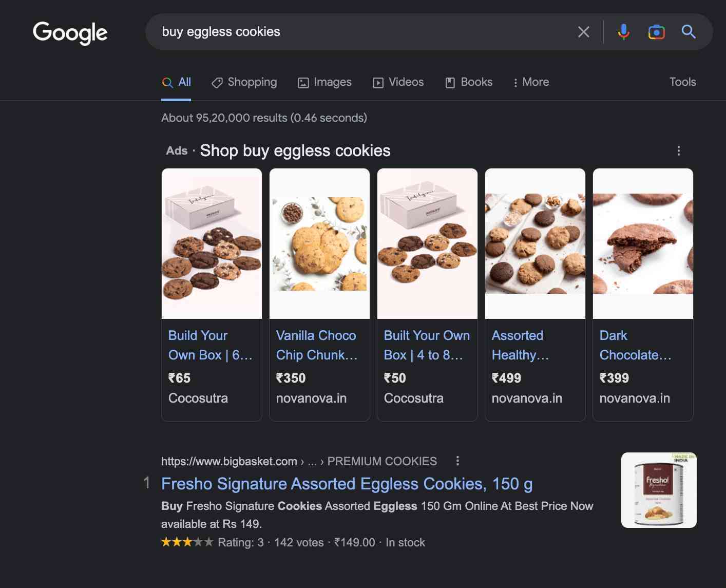Open the three-dot menu beside the Ads carousel
Image resolution: width=726 pixels, height=588 pixels.
point(678,150)
